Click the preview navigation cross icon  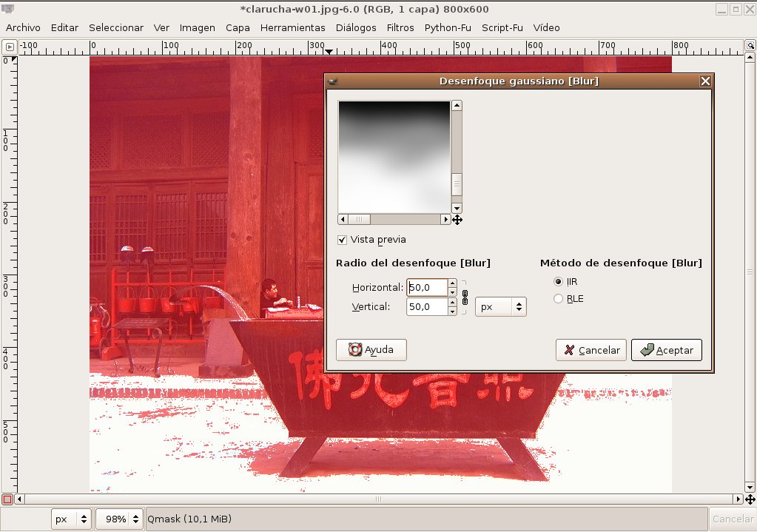point(457,220)
